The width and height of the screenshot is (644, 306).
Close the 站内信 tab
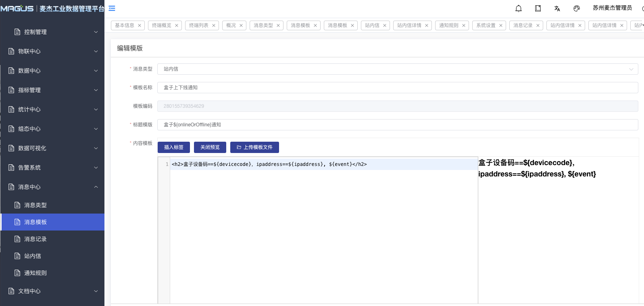[x=385, y=25]
